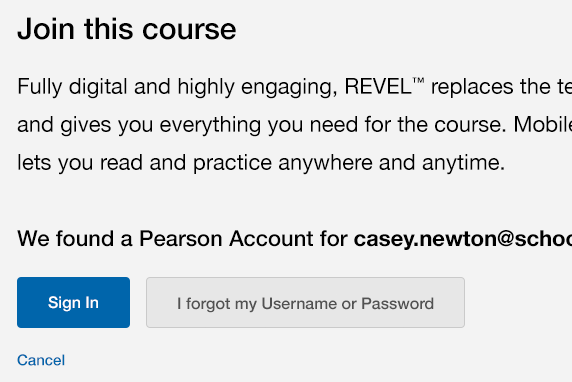Click the read and practice anywhere sentence

(x=261, y=163)
